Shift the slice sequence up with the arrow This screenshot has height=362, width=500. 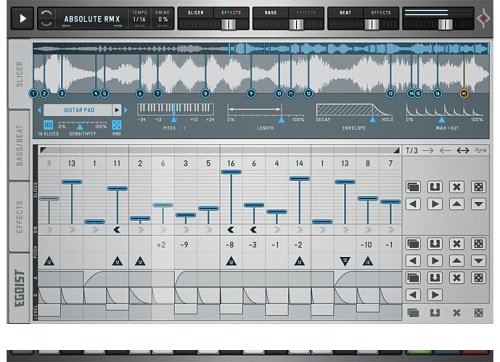click(457, 204)
